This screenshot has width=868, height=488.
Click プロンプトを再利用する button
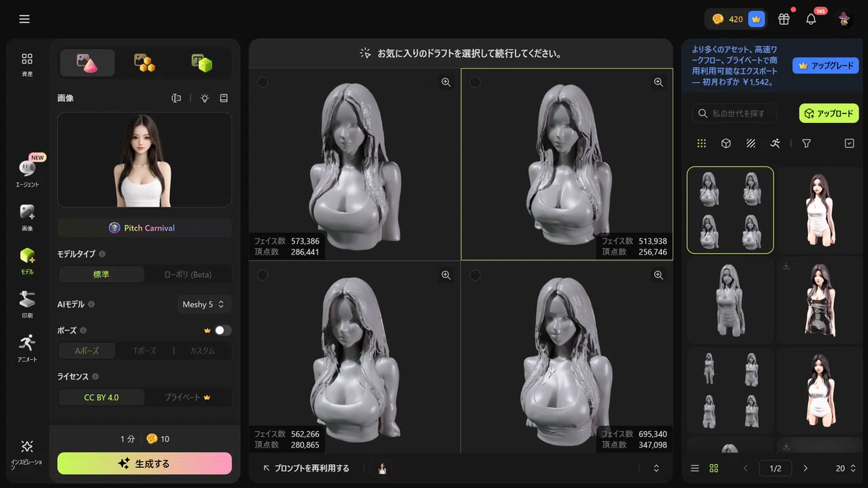306,468
